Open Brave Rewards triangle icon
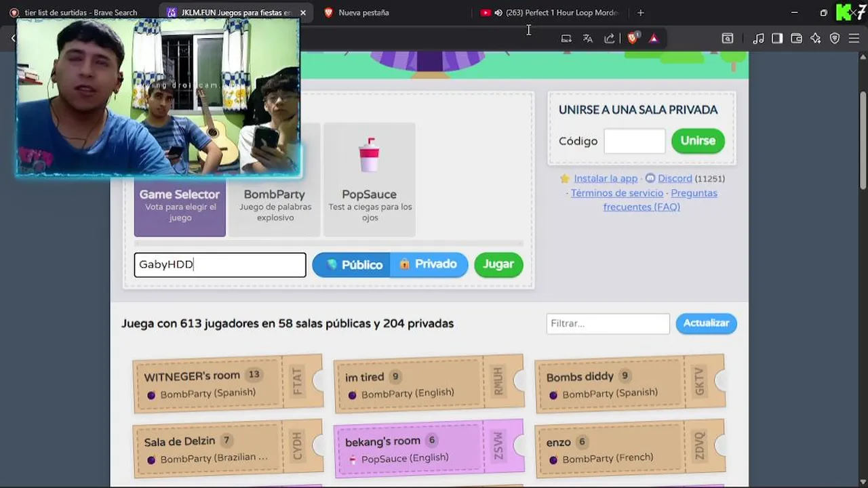868x488 pixels. pos(654,39)
